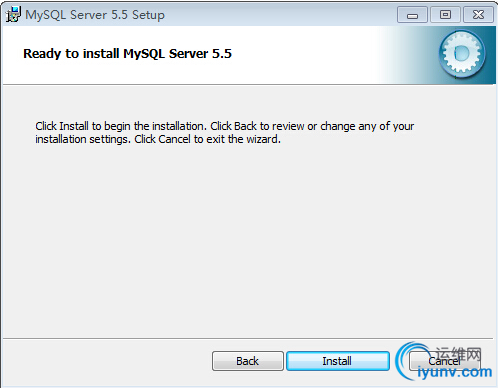Maximize the MySQL Server Setup window

pyautogui.click(x=445, y=15)
